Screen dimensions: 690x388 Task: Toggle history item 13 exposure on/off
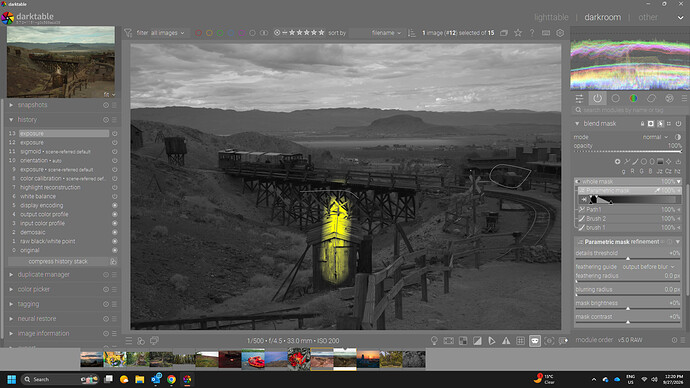(114, 133)
